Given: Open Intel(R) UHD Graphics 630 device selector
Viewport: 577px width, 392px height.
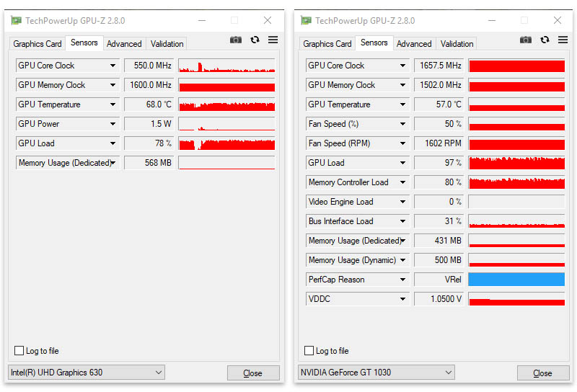Looking at the screenshot, I should 87,372.
